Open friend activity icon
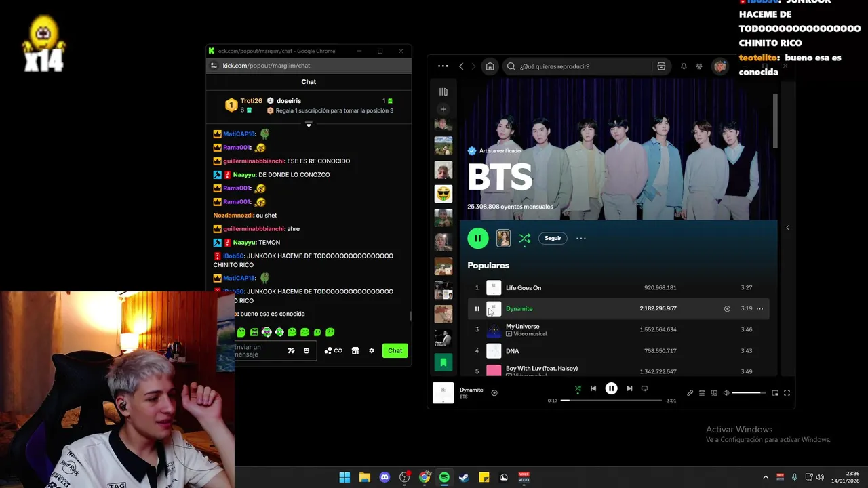Image resolution: width=868 pixels, height=488 pixels. pyautogui.click(x=699, y=66)
